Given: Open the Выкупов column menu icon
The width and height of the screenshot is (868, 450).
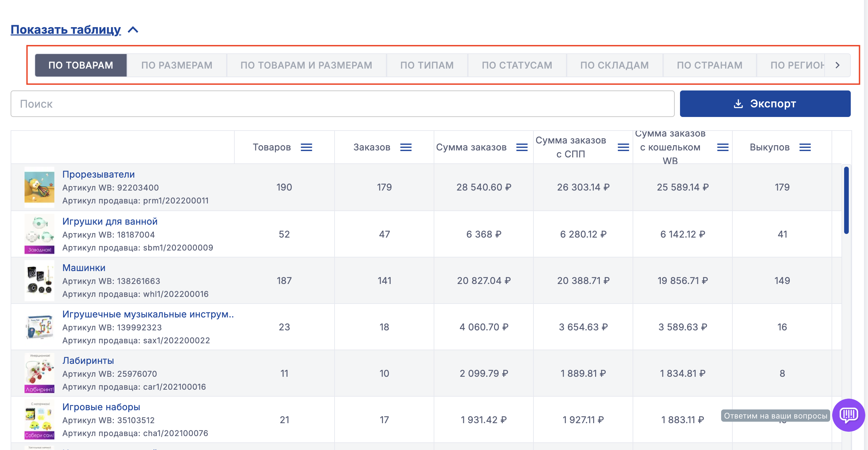Looking at the screenshot, I should point(805,147).
